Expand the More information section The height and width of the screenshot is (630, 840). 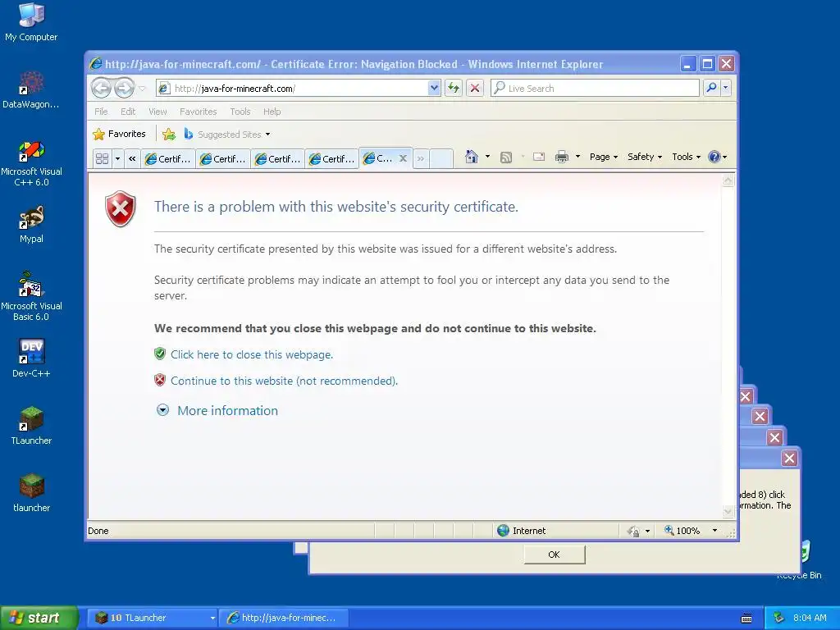click(217, 410)
